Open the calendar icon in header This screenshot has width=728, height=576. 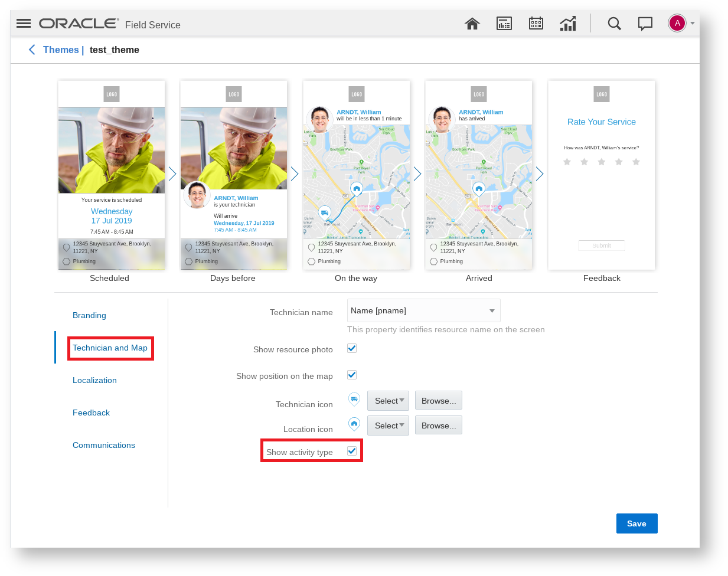(x=536, y=24)
